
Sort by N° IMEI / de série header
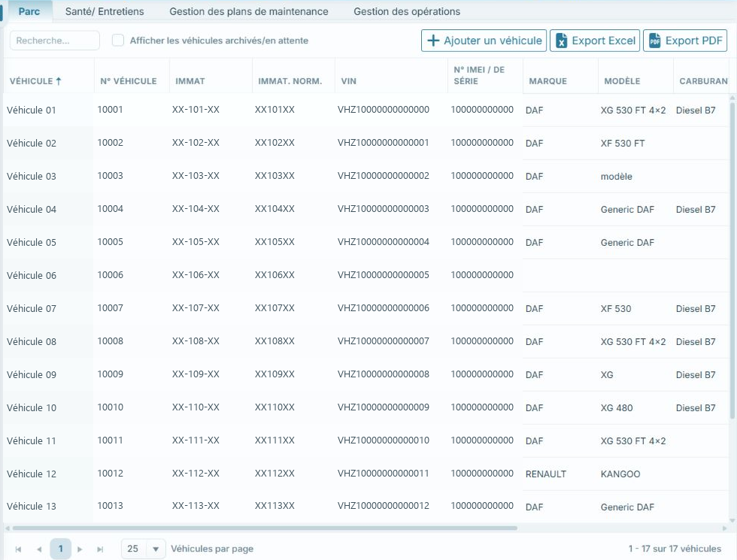479,75
